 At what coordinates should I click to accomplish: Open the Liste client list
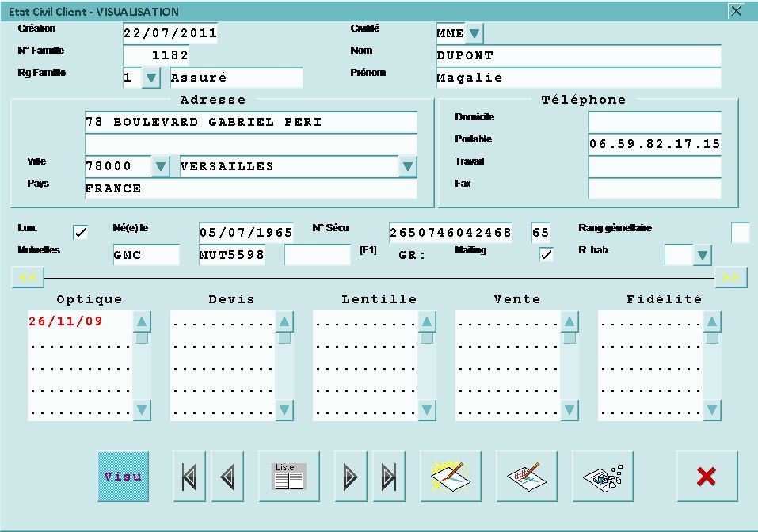pos(289,477)
